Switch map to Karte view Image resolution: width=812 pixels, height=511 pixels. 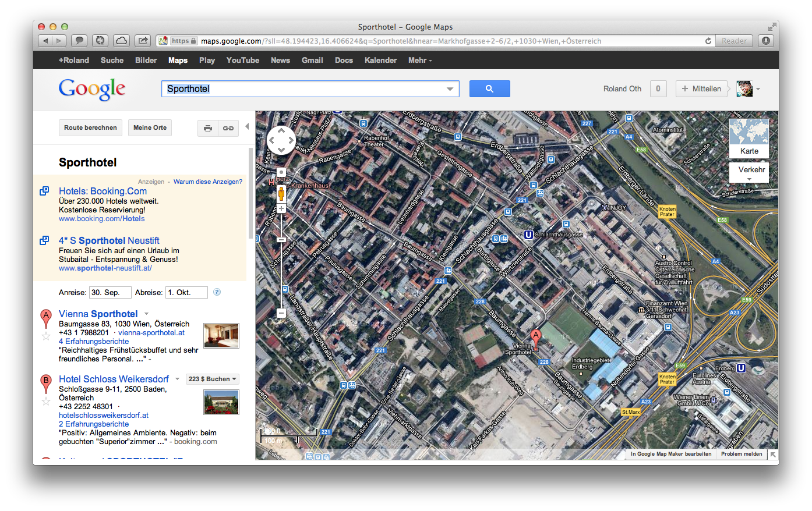749,139
